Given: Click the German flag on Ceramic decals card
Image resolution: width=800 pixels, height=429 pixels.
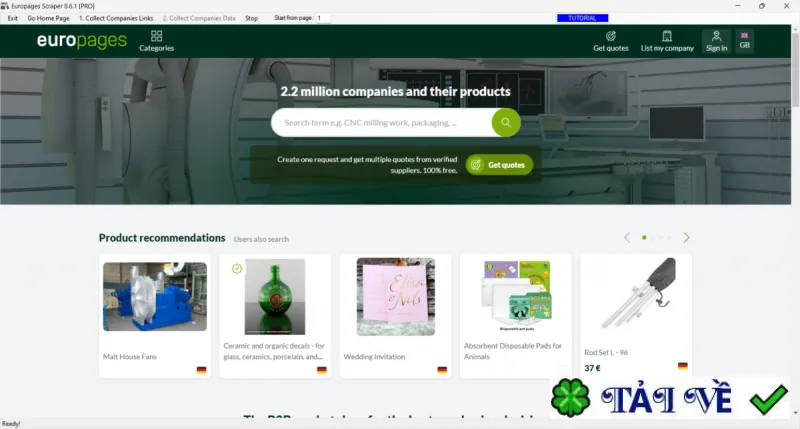Looking at the screenshot, I should [322, 370].
